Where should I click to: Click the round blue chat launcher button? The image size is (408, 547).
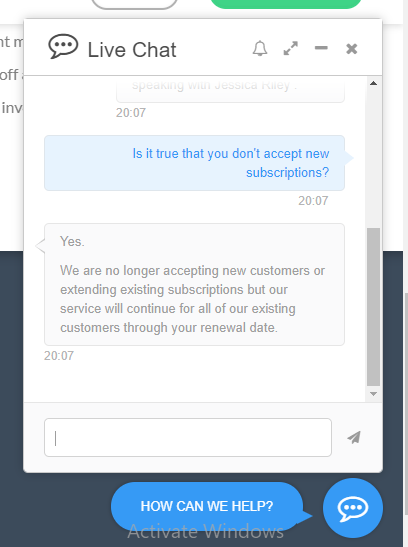tap(353, 508)
